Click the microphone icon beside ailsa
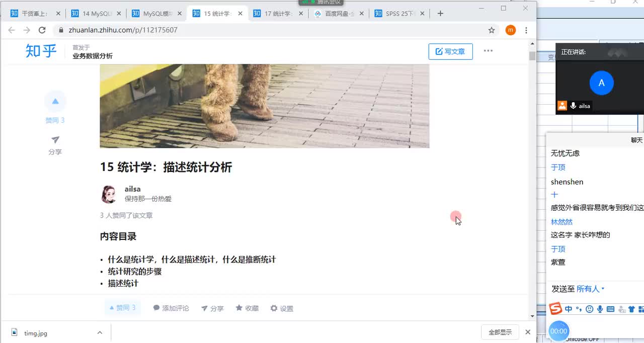The image size is (644, 343). 573,106
